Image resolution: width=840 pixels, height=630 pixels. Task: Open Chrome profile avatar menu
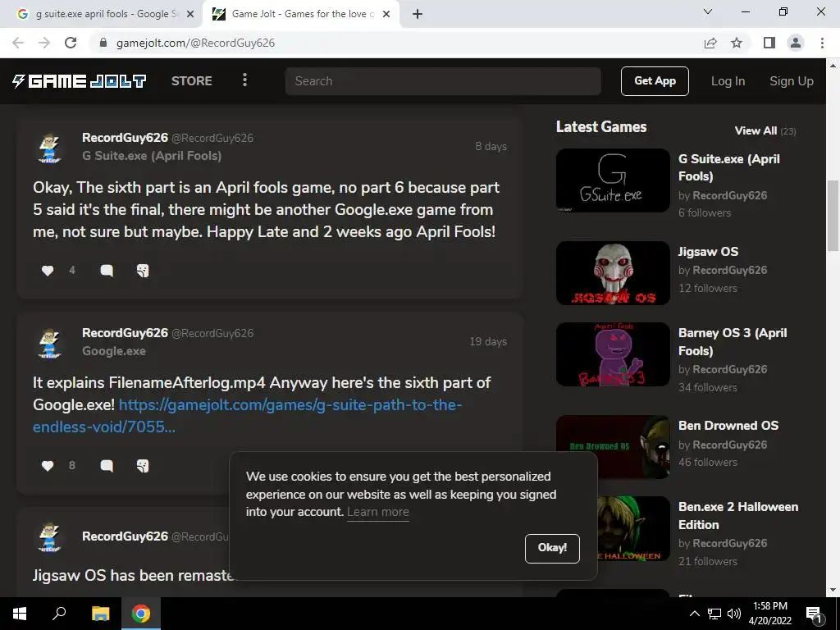coord(796,43)
